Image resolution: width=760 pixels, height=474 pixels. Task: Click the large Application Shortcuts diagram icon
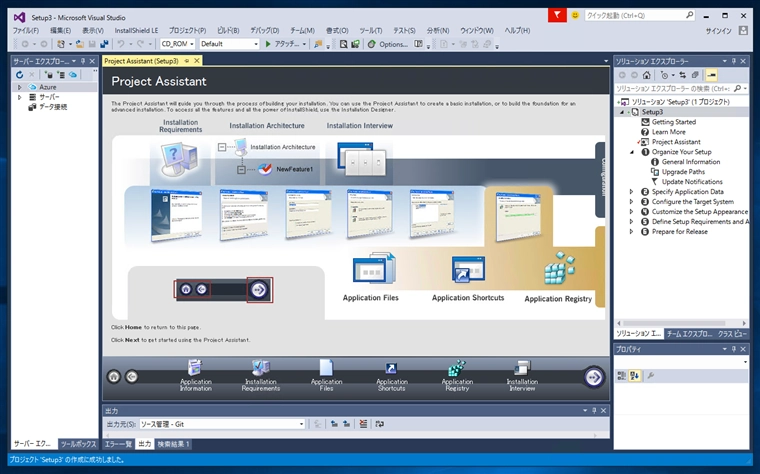click(x=468, y=269)
